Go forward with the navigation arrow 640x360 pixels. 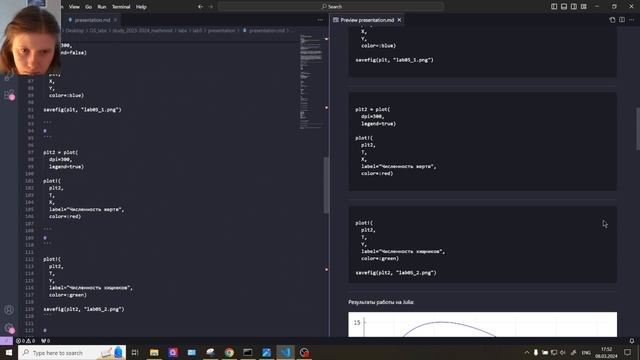pos(211,7)
